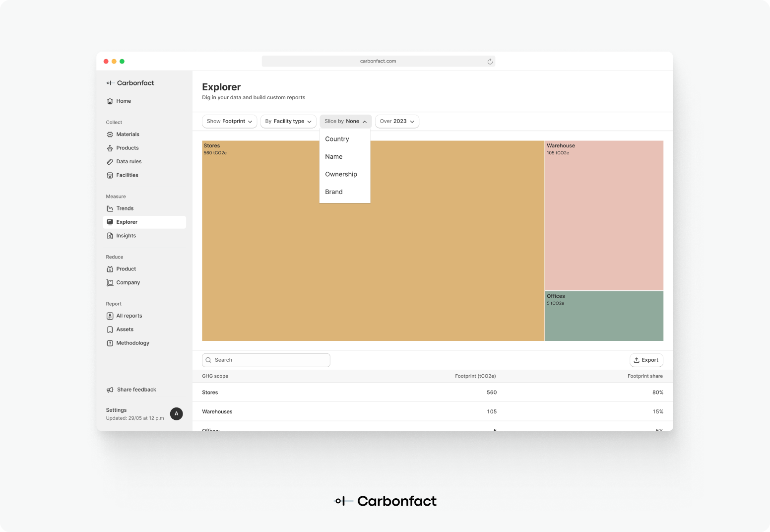Click the Products icon in sidebar

(110, 148)
